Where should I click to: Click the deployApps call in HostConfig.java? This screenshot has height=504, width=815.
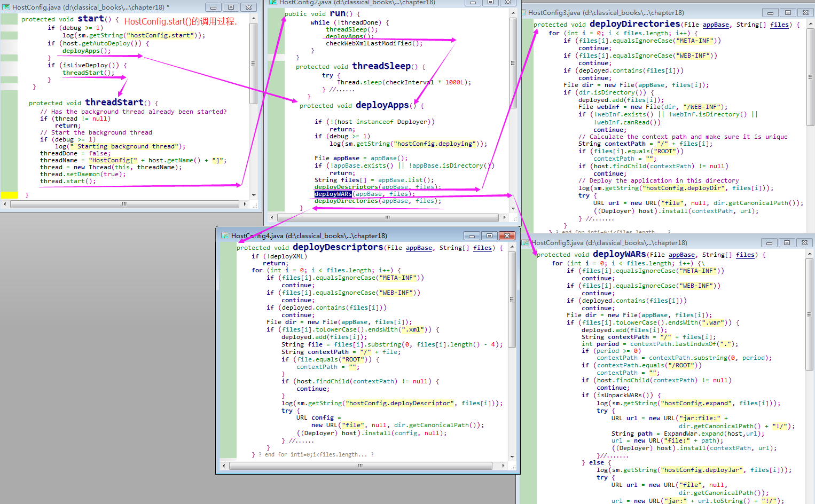[81, 51]
